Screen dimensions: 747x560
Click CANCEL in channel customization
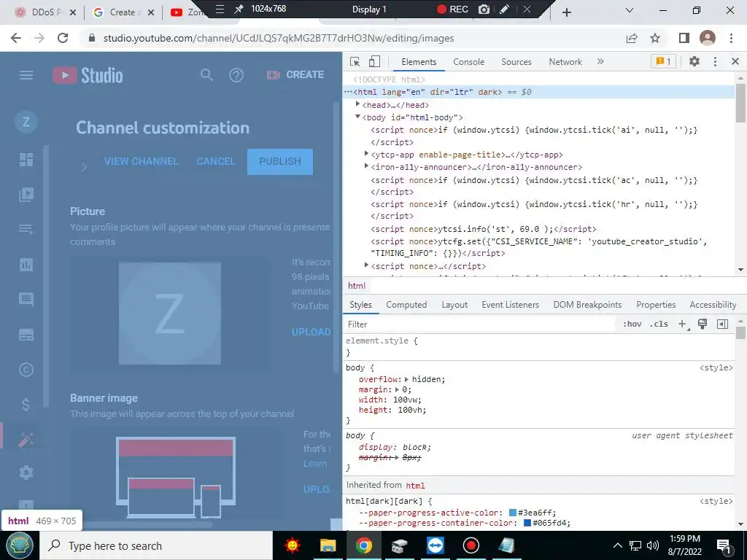pos(216,161)
